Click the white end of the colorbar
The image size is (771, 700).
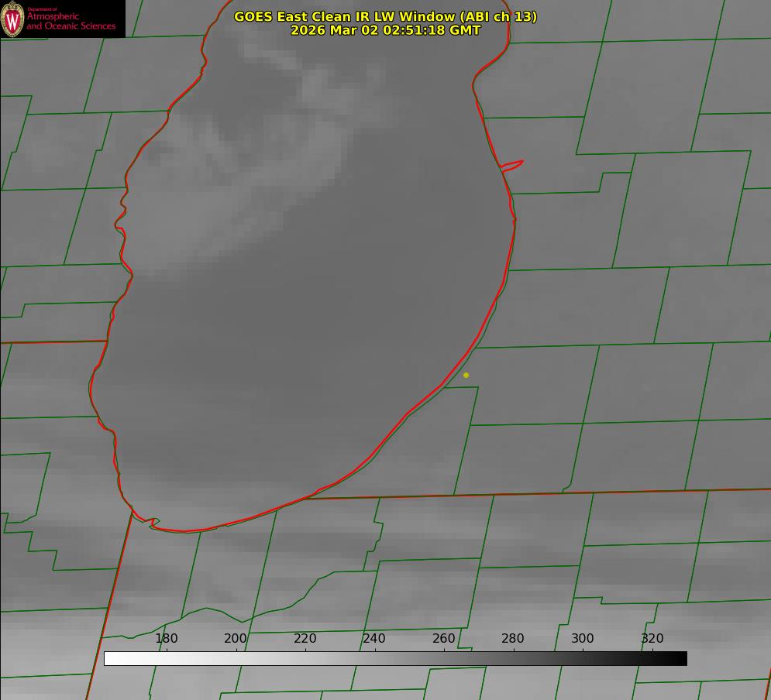click(110, 658)
